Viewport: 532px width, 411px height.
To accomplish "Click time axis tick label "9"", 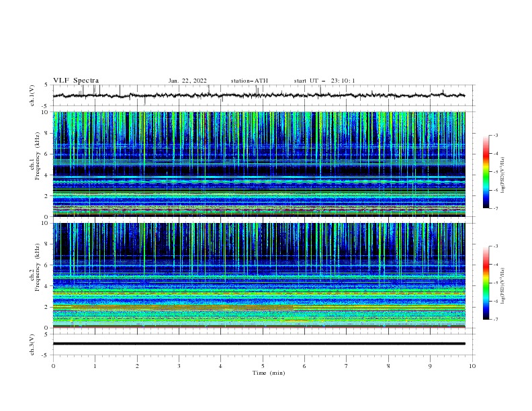I will (430, 366).
